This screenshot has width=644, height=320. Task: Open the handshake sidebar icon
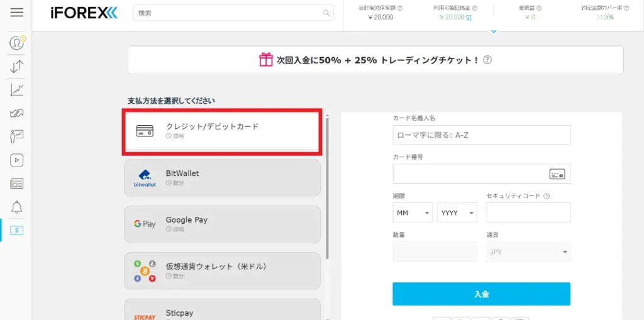pyautogui.click(x=17, y=113)
